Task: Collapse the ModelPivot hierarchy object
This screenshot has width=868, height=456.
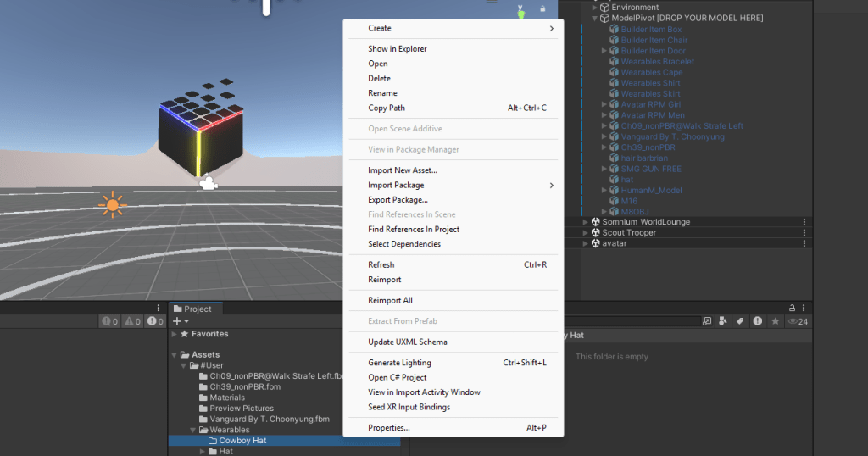Action: point(594,19)
